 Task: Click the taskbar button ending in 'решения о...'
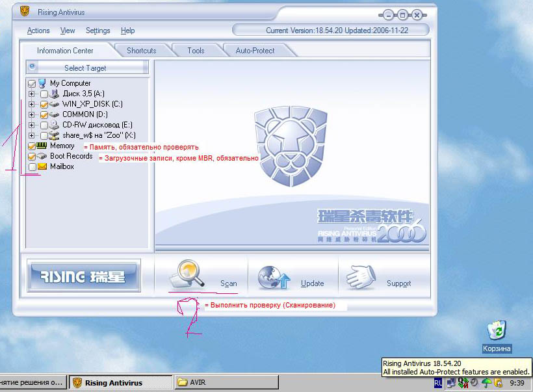point(33,382)
